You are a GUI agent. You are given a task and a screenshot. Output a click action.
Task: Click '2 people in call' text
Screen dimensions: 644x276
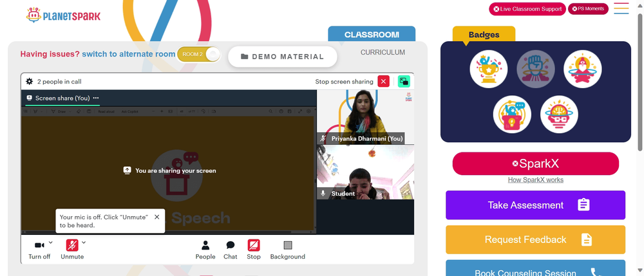coord(59,82)
